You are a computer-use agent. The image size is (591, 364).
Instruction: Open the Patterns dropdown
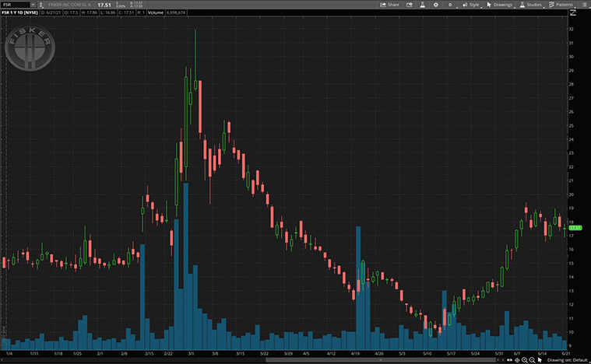pos(561,5)
